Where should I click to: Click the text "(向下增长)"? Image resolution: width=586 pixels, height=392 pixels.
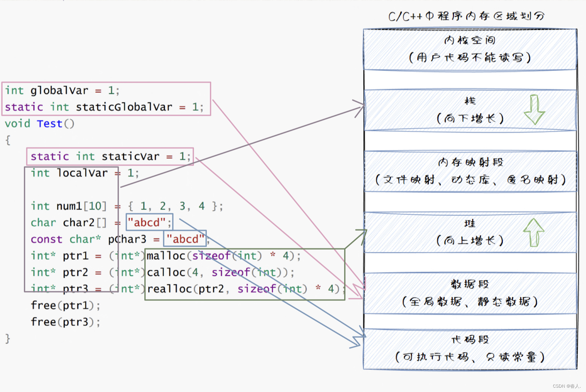click(470, 118)
